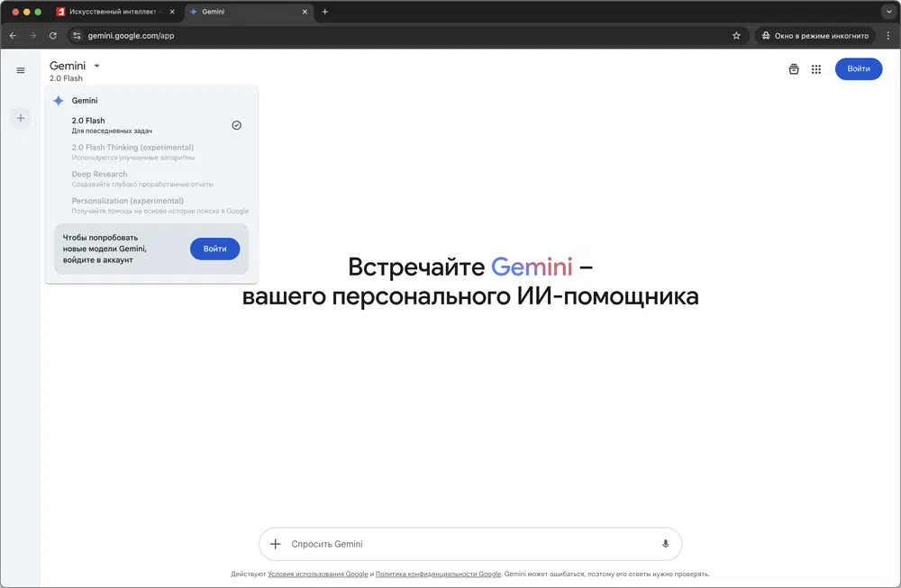The height and width of the screenshot is (588, 901).
Task: Open Условия использования Google link
Action: pyautogui.click(x=318, y=574)
